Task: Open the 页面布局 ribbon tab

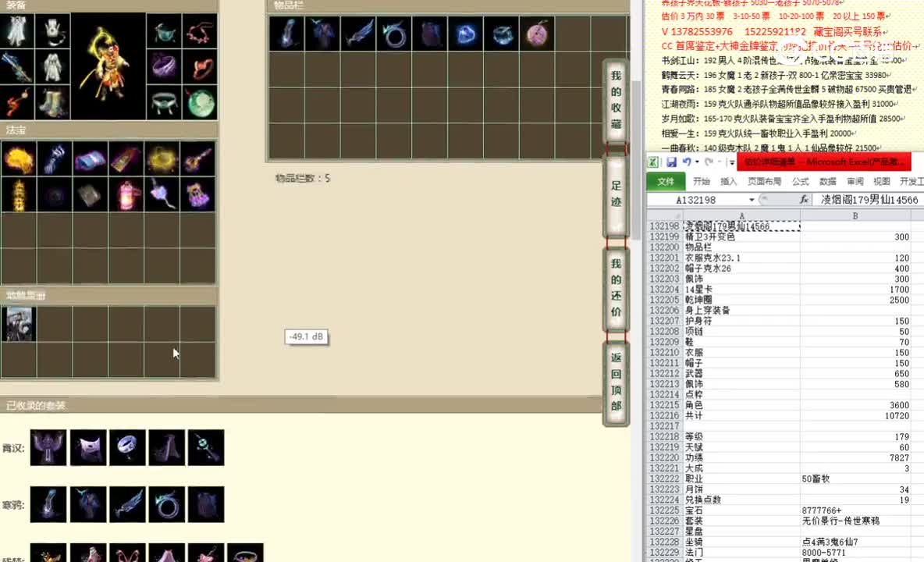Action: [x=764, y=181]
